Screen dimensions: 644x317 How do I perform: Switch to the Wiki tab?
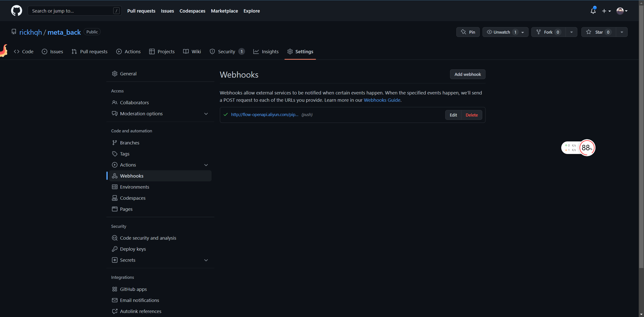pos(192,51)
